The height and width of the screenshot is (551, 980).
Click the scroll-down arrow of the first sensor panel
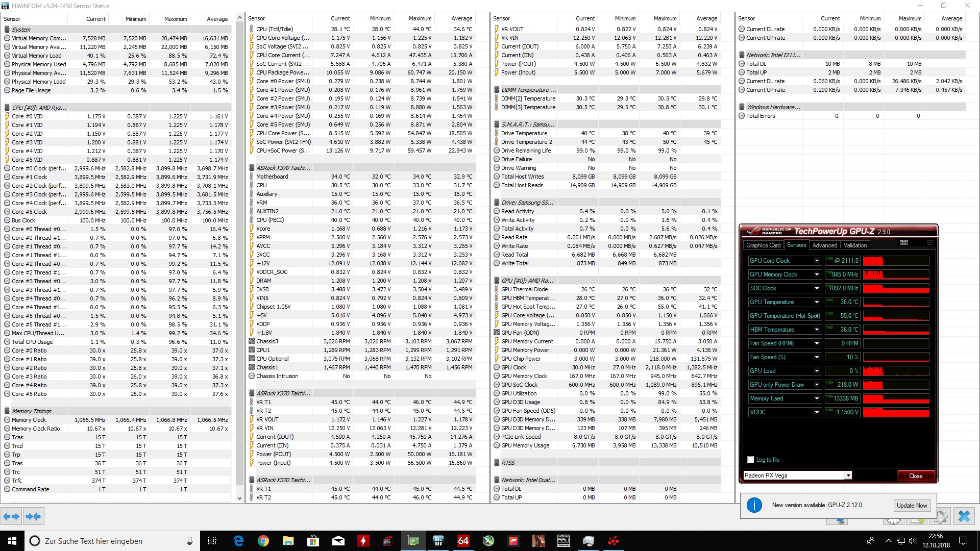pos(240,498)
